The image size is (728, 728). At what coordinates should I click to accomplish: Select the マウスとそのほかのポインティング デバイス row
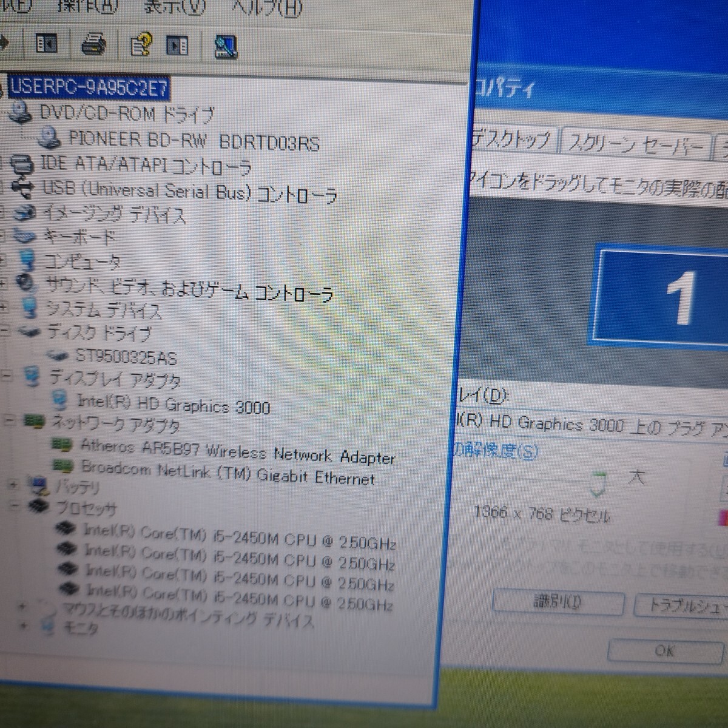188,614
